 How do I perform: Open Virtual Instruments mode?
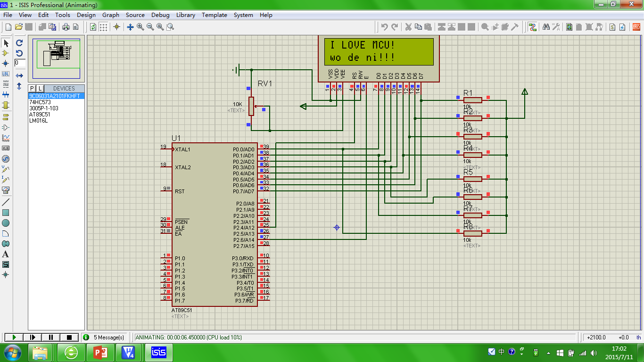[6, 190]
